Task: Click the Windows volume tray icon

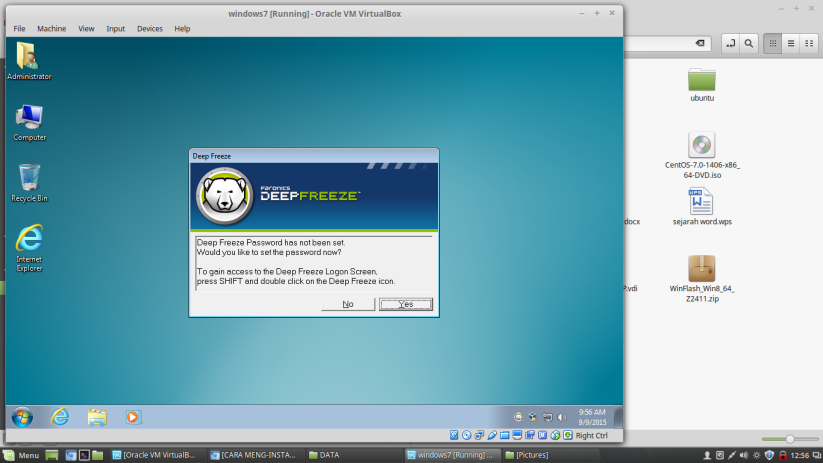Action: click(562, 417)
